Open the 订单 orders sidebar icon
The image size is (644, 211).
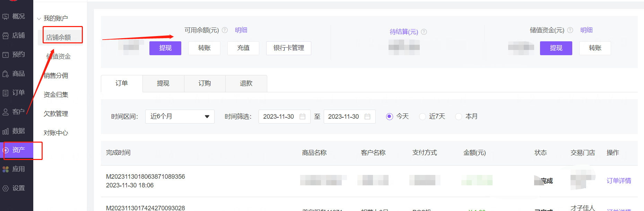[6, 93]
